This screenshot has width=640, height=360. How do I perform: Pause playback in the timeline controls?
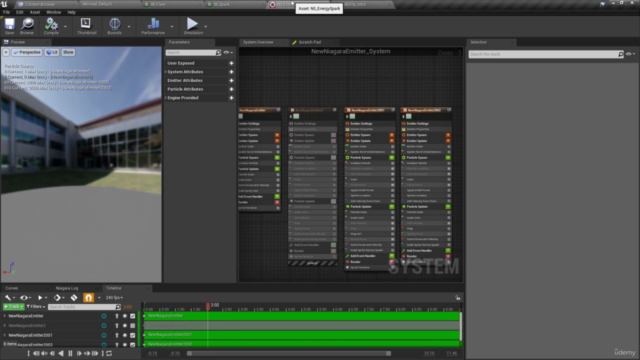(70, 353)
